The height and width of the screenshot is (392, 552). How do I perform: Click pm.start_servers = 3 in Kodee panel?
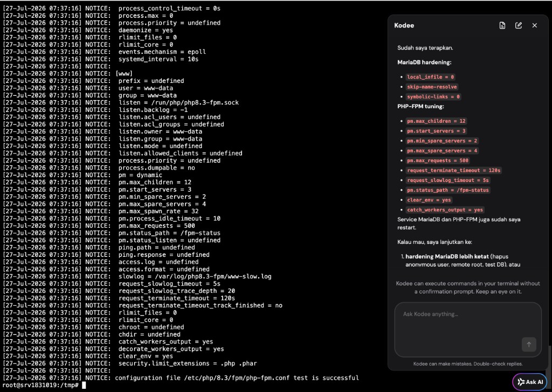pos(436,131)
